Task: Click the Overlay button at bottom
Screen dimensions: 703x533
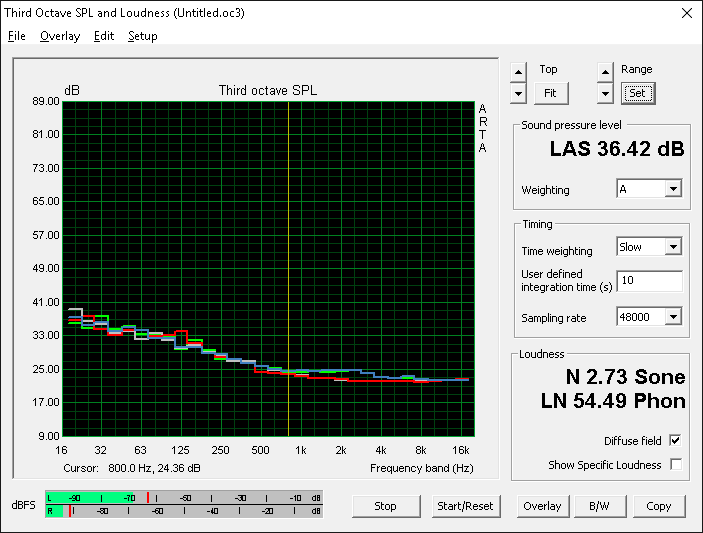Action: click(x=542, y=506)
